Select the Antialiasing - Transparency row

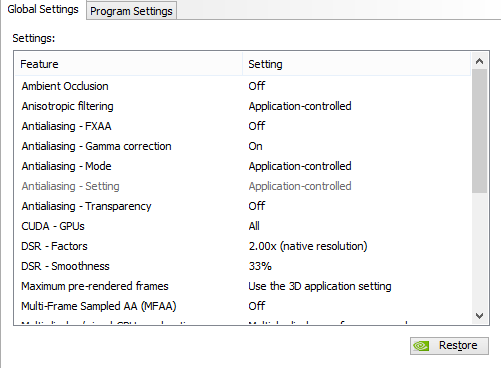pyautogui.click(x=243, y=206)
